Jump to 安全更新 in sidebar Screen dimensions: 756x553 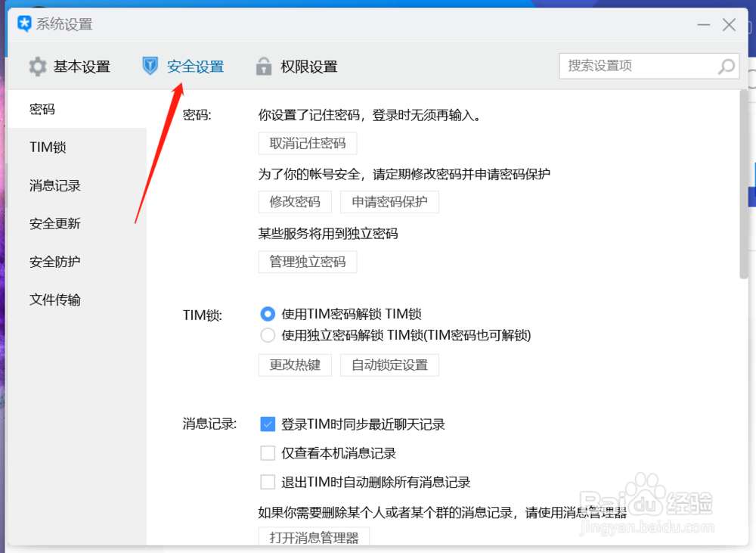click(x=77, y=223)
